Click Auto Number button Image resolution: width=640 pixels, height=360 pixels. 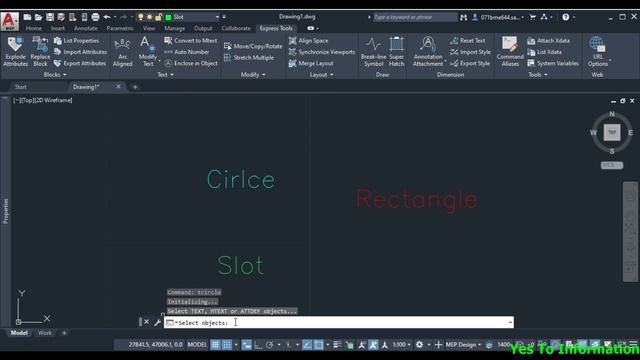click(x=187, y=52)
